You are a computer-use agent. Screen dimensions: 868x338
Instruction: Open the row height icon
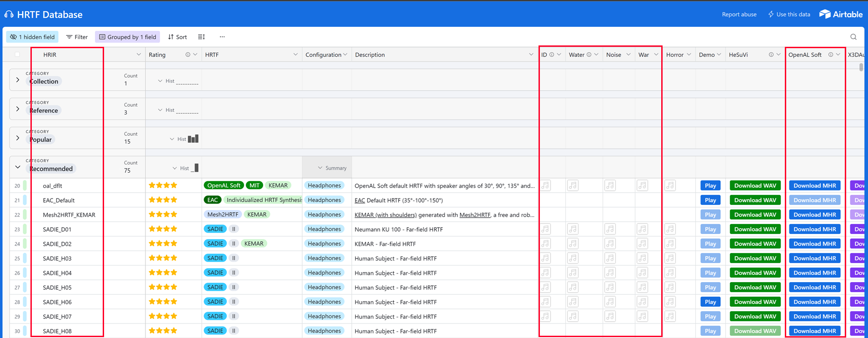click(x=201, y=37)
